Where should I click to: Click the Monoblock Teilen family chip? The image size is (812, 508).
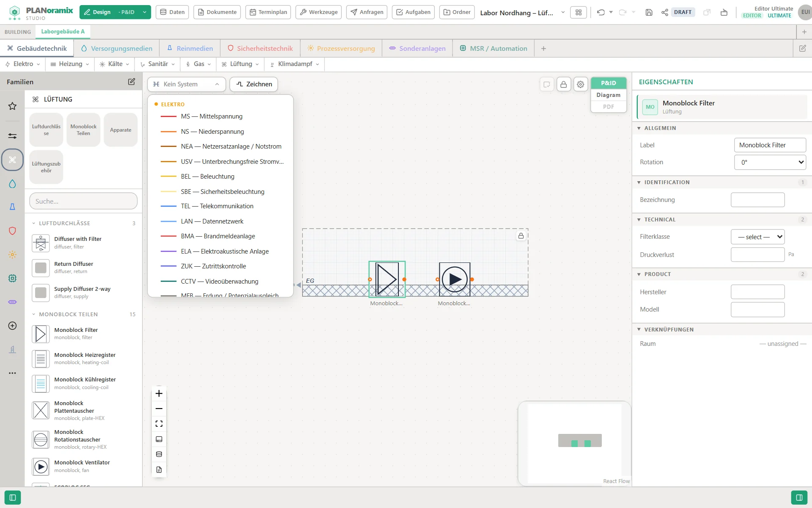click(x=83, y=130)
